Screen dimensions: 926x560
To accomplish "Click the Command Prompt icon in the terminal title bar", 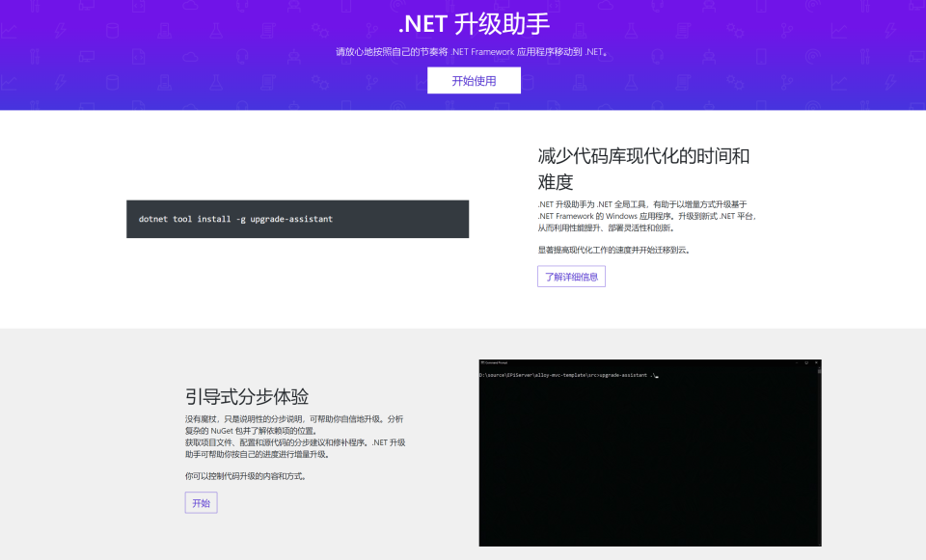I will [484, 362].
